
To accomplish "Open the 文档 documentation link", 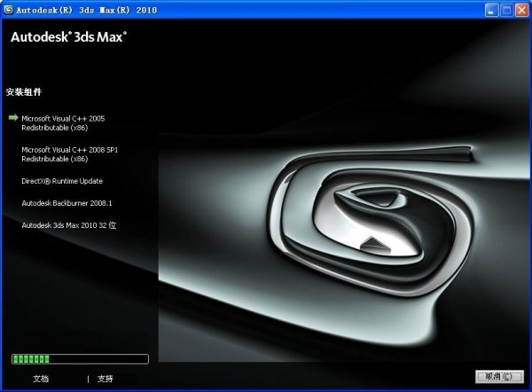I will click(x=41, y=379).
